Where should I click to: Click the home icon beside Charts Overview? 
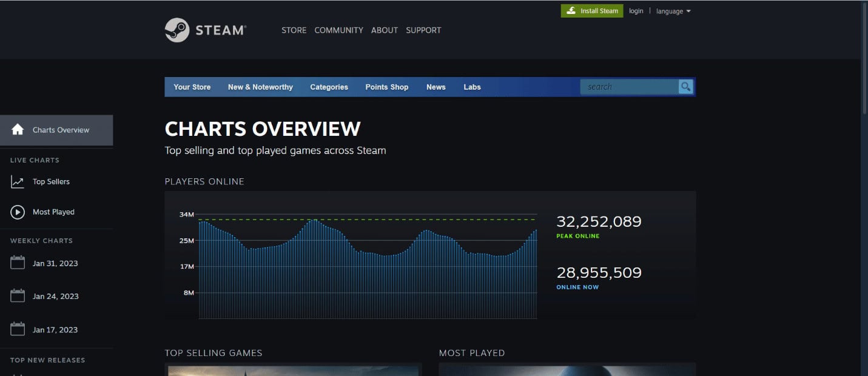(x=18, y=130)
